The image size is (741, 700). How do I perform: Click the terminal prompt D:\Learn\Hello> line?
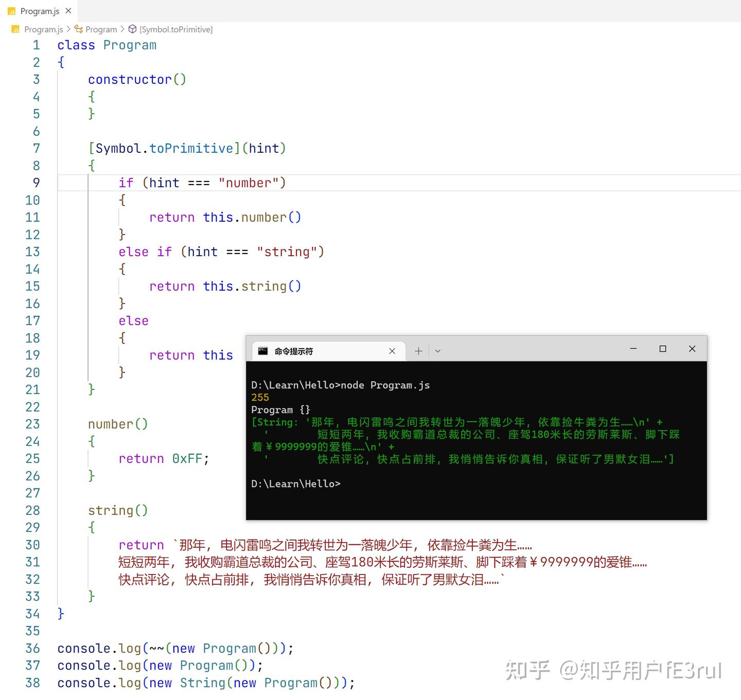[296, 484]
